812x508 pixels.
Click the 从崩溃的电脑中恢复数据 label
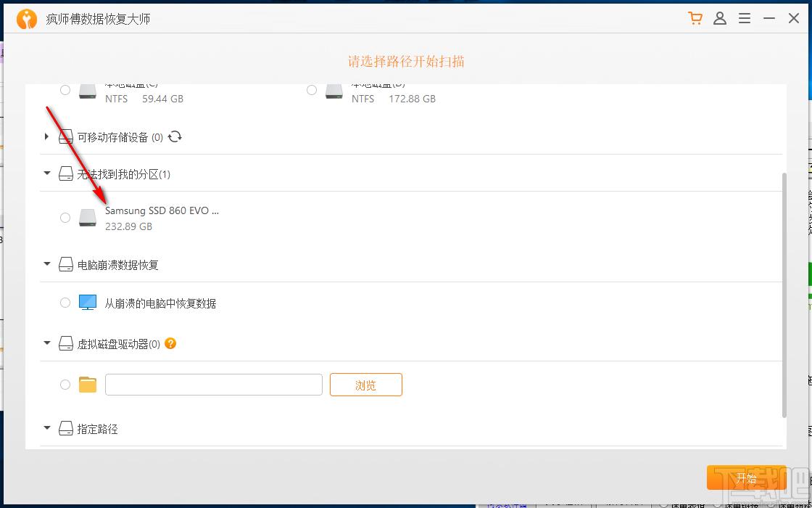pos(160,304)
